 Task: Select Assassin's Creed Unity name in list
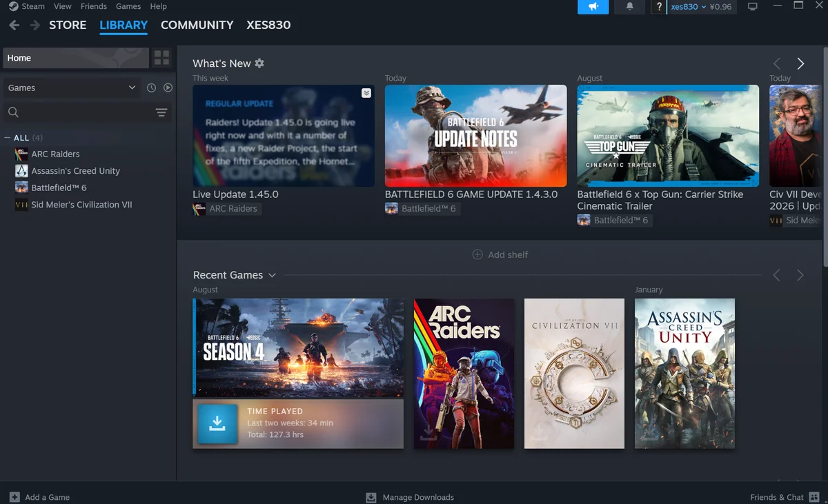pyautogui.click(x=75, y=171)
